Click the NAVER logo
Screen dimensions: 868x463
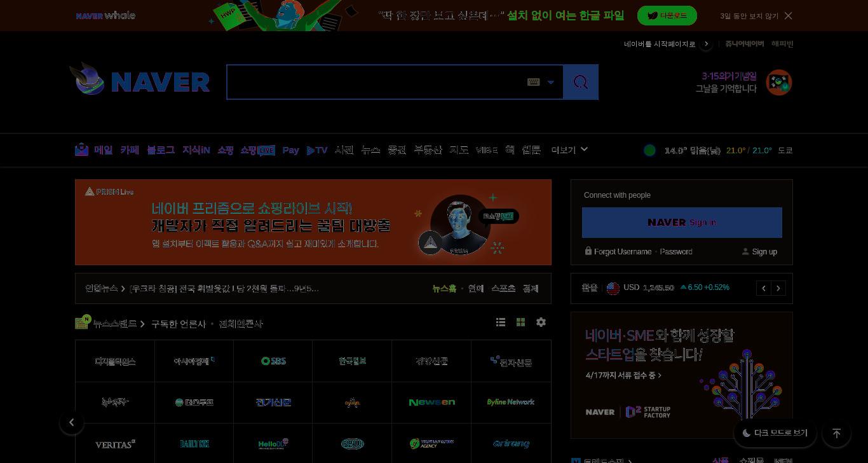click(160, 82)
